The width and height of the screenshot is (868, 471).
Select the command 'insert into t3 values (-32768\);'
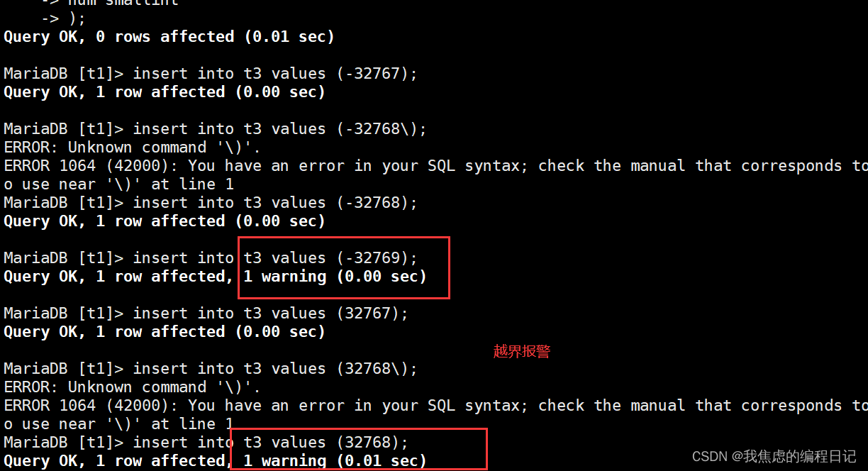(x=280, y=129)
